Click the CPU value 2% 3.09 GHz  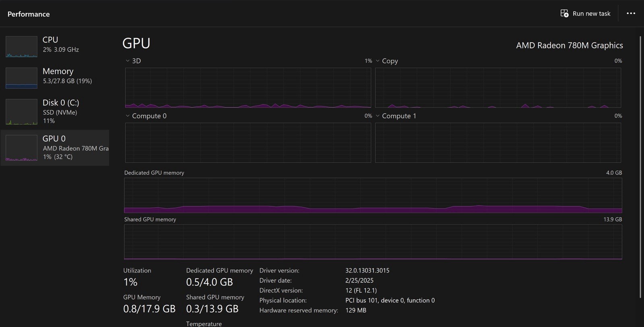pyautogui.click(x=61, y=49)
